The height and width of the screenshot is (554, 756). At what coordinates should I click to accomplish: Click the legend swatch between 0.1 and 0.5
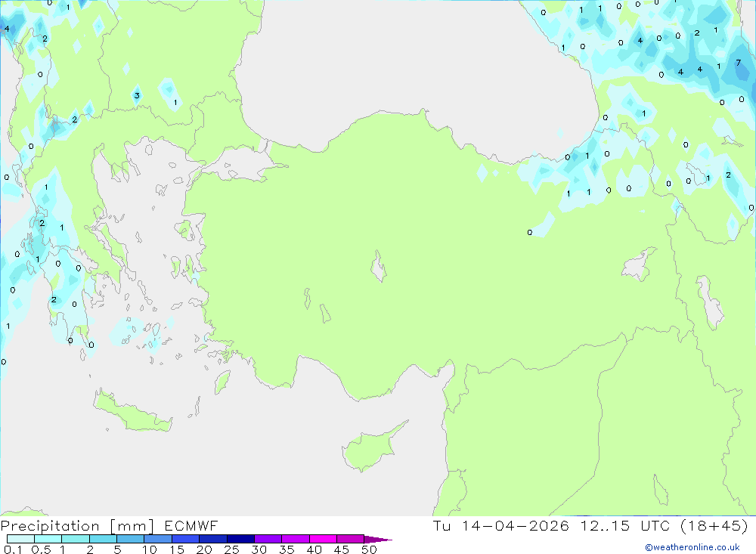point(20,539)
